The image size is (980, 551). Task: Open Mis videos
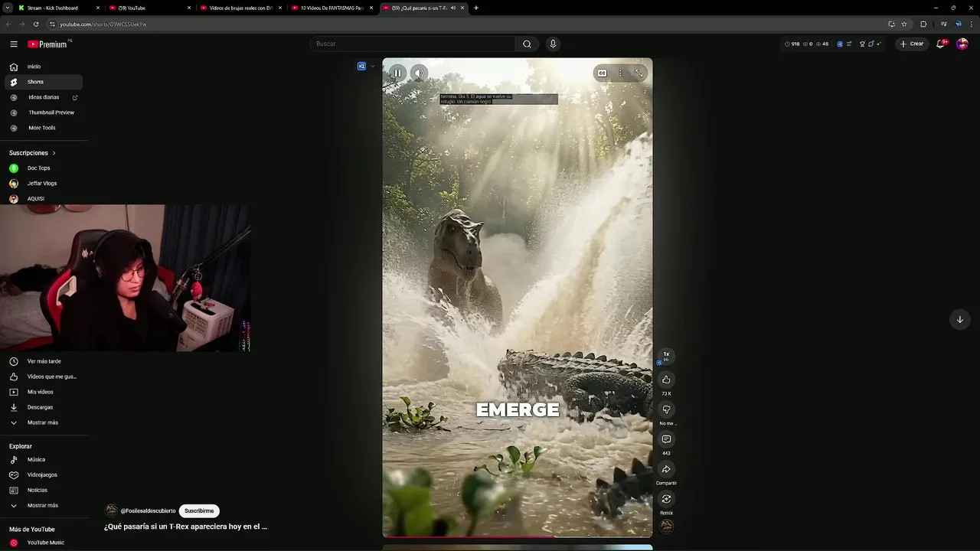[x=44, y=392]
